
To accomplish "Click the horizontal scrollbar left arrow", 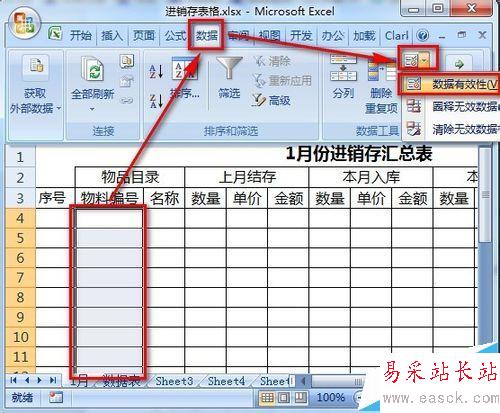I will (x=303, y=381).
